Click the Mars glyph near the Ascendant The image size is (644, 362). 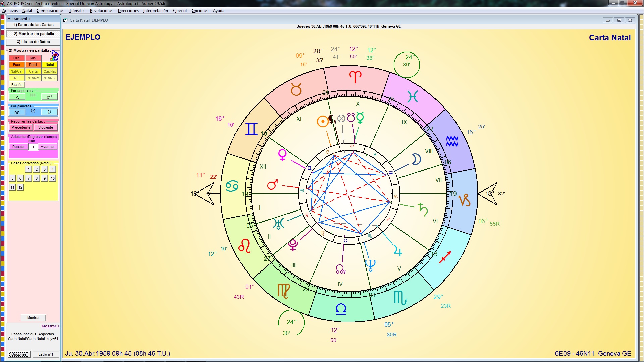click(272, 184)
